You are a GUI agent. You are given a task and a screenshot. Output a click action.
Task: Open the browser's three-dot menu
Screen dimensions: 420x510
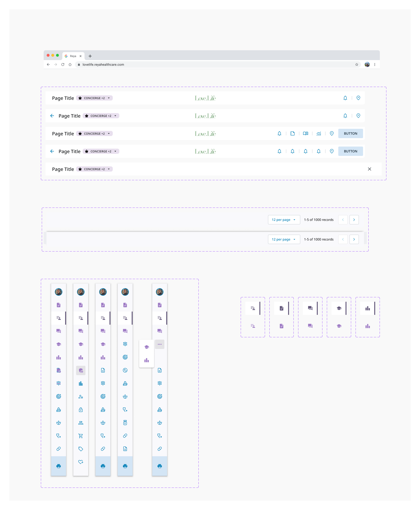(x=375, y=65)
